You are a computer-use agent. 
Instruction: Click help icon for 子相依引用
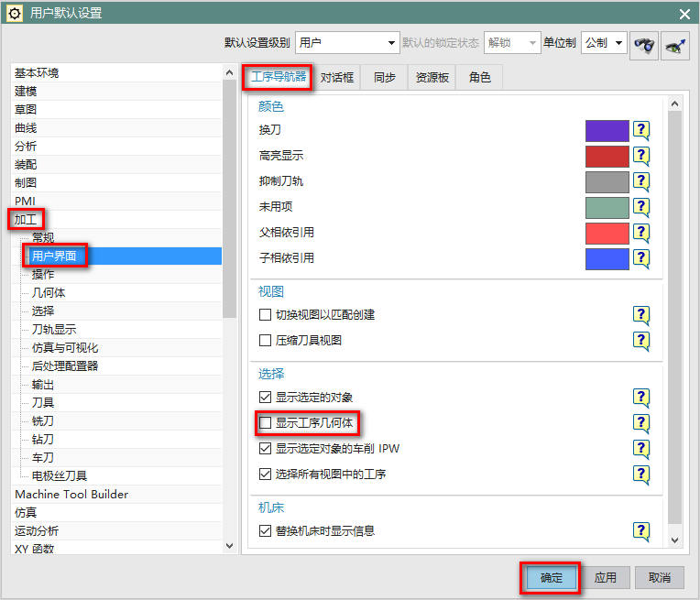pyautogui.click(x=641, y=258)
